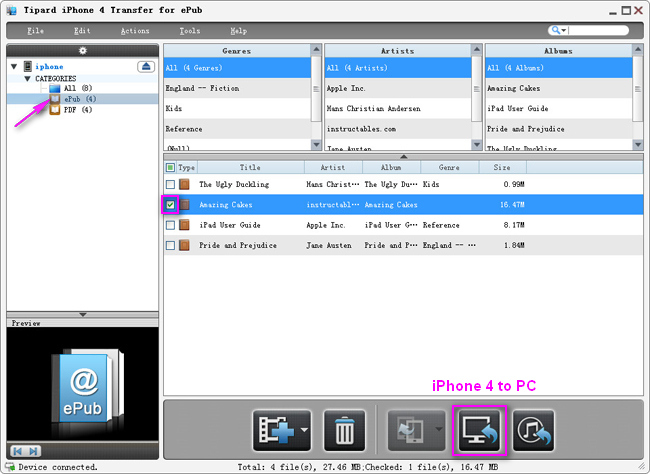Click Albums list scroll up arrow
This screenshot has height=474, width=650.
pyautogui.click(x=638, y=50)
